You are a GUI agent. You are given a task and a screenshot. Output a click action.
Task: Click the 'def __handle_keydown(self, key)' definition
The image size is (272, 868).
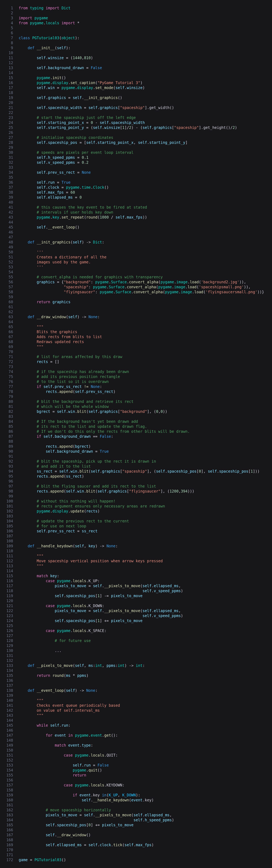(63, 546)
